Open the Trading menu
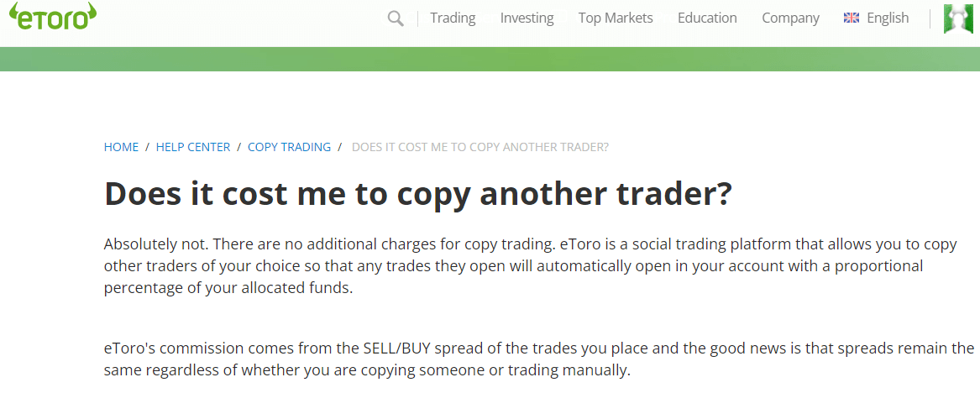 pos(453,18)
